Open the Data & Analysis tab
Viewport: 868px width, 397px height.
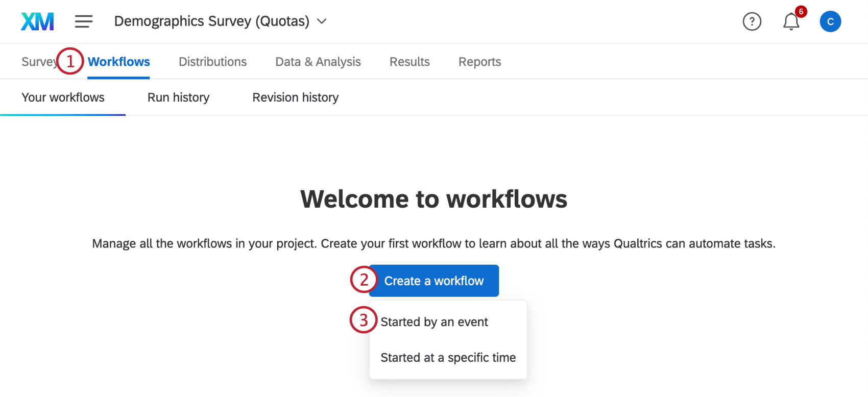pos(318,61)
